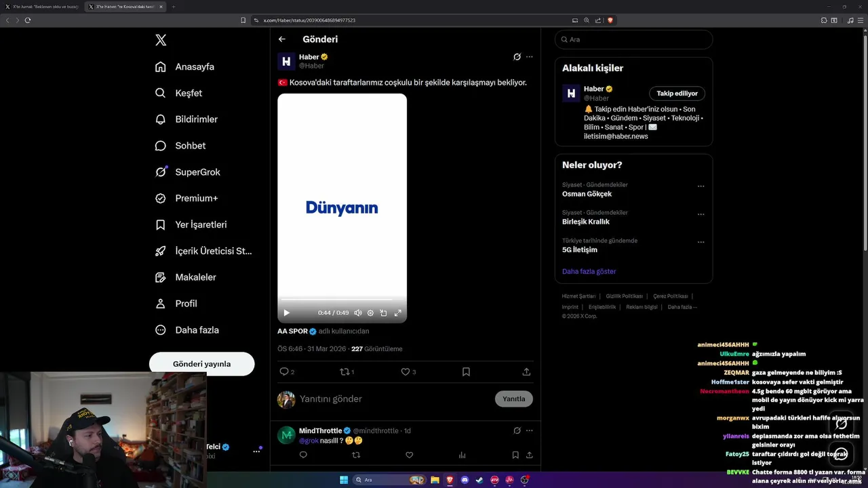Bookmark MindThrottle's reply
This screenshot has width=868, height=488.
pos(515,455)
